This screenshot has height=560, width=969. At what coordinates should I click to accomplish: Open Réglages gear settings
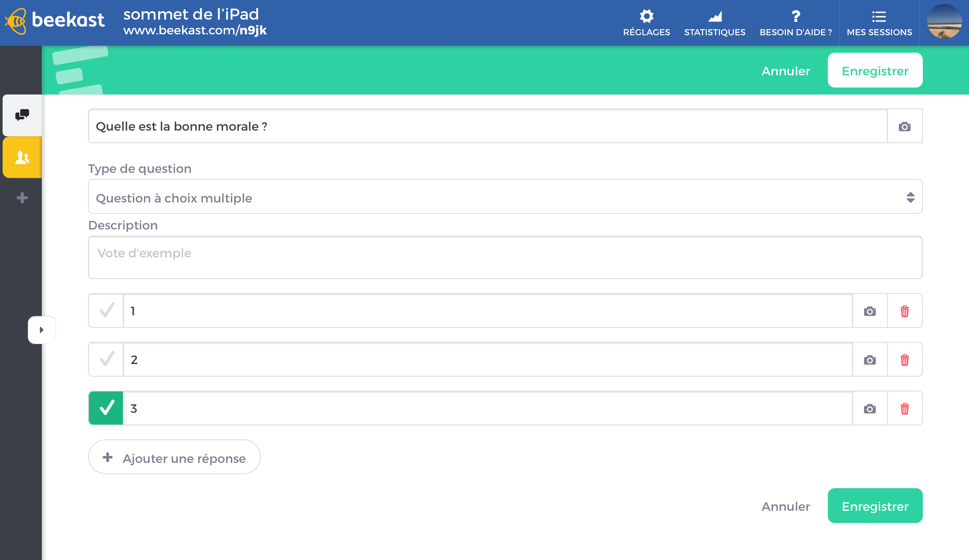pos(646,23)
